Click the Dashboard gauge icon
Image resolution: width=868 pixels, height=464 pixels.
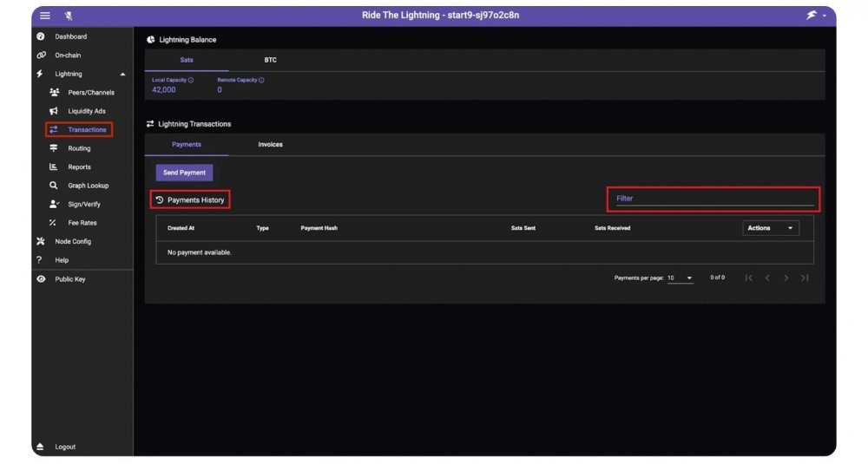pos(41,36)
